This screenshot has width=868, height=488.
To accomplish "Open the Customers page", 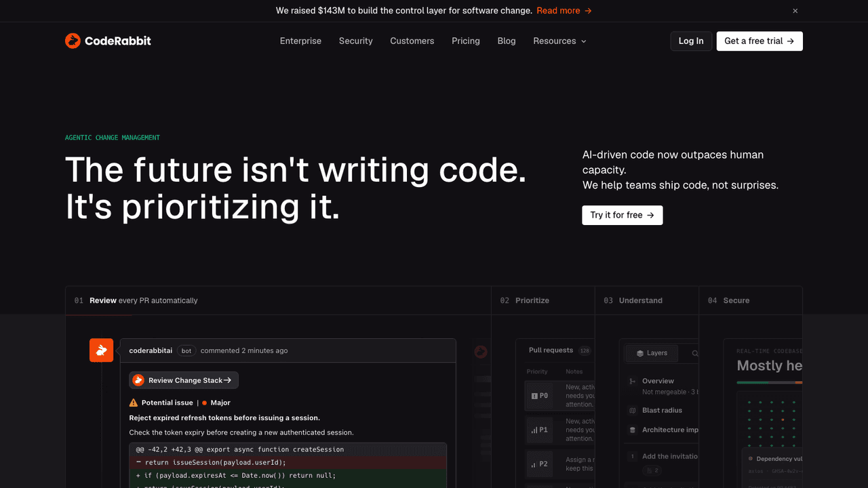I will [412, 41].
